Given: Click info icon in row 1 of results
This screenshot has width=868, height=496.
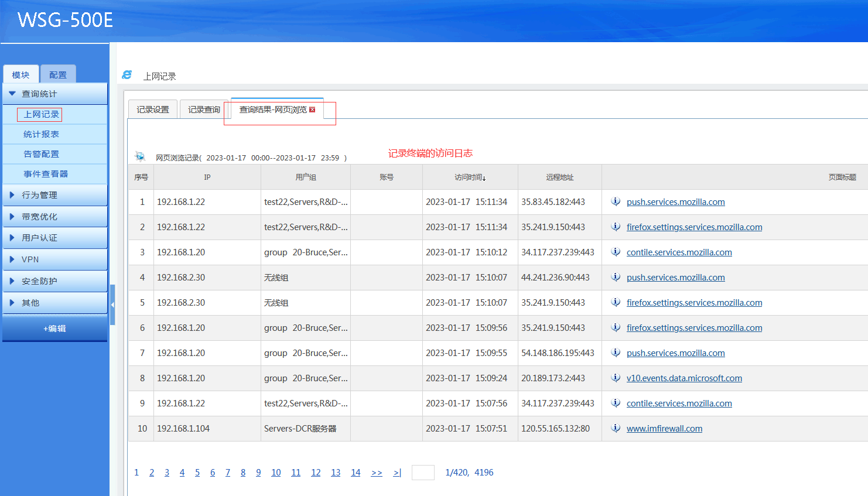Looking at the screenshot, I should [616, 201].
